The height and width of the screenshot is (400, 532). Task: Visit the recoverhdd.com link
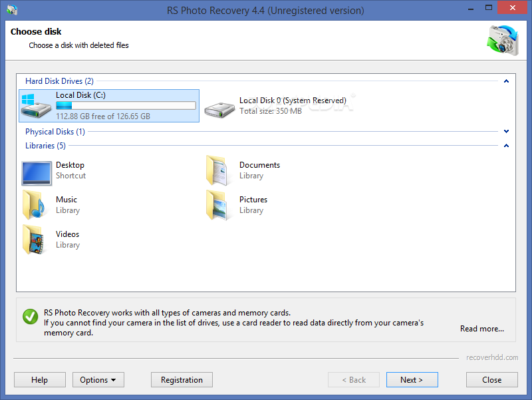coord(492,357)
